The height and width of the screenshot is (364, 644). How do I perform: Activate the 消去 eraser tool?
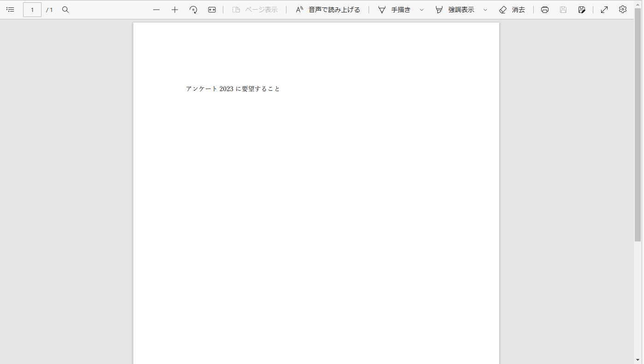(x=512, y=10)
